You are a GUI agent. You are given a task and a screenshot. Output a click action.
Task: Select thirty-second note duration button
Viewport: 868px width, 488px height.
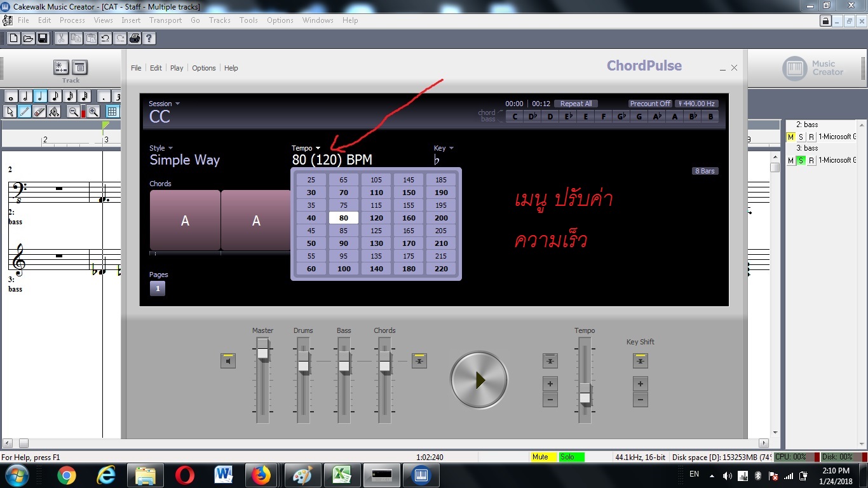[84, 97]
